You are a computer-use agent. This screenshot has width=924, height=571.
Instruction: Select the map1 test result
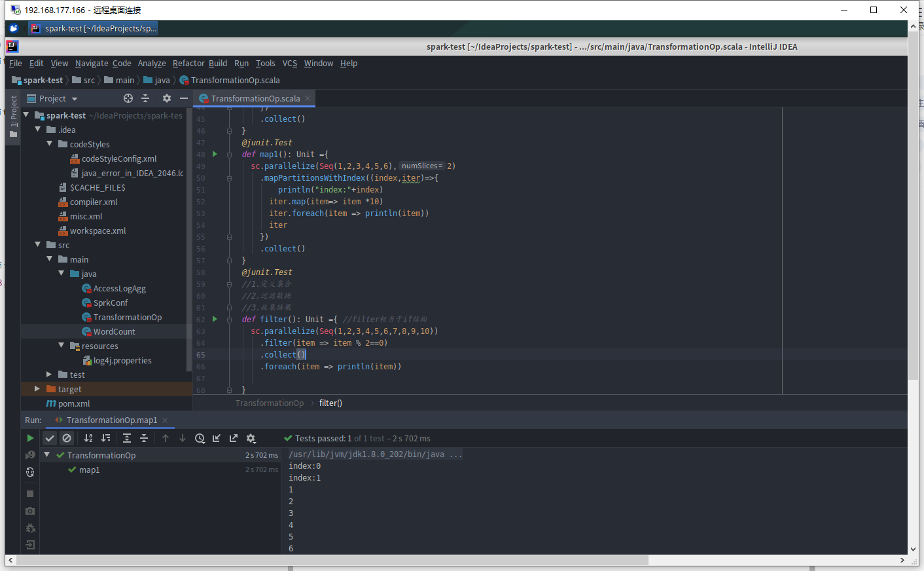[89, 470]
